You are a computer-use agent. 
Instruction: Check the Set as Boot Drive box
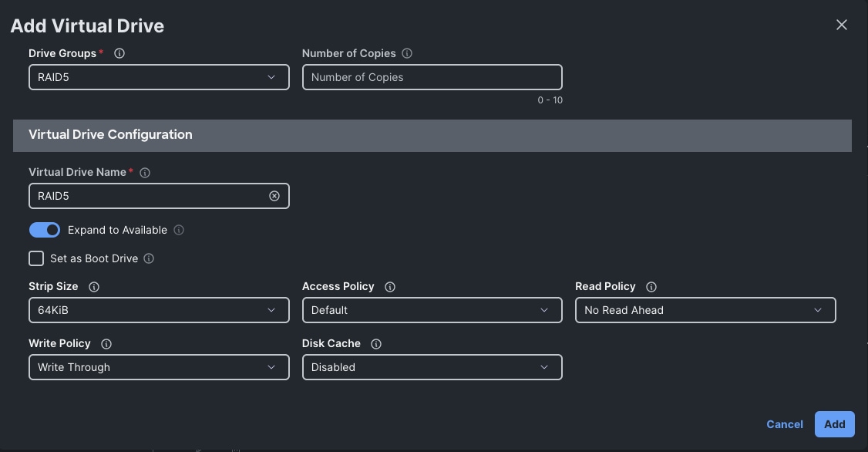point(36,258)
